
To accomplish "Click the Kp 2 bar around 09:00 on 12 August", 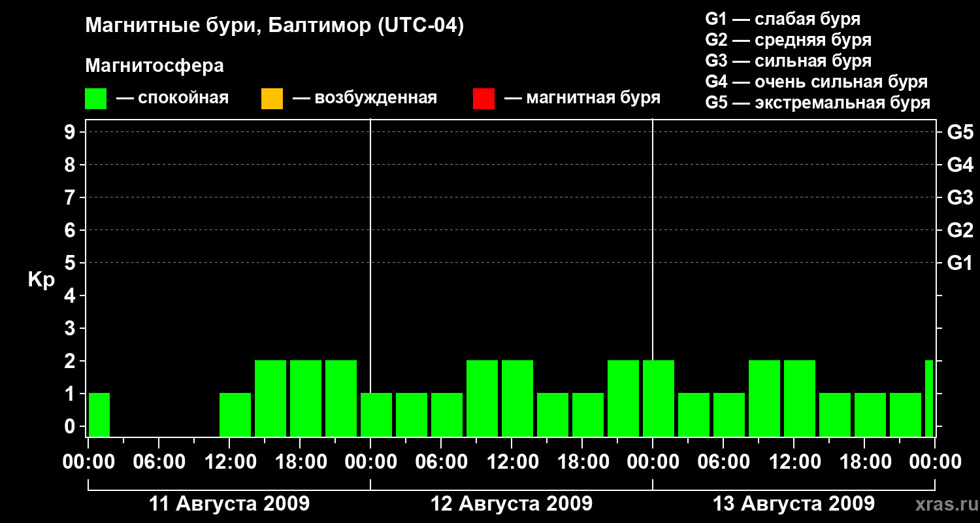I will (x=482, y=398).
